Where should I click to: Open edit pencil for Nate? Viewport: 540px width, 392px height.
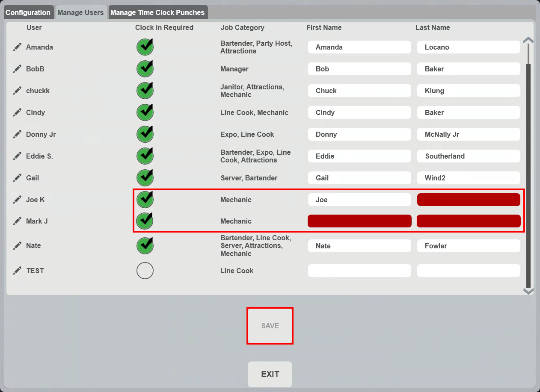tap(17, 245)
